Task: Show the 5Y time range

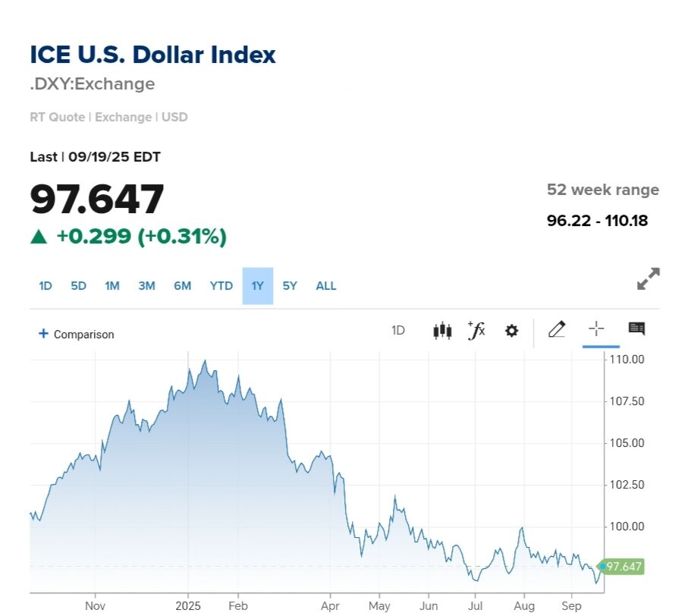Action: coord(290,286)
